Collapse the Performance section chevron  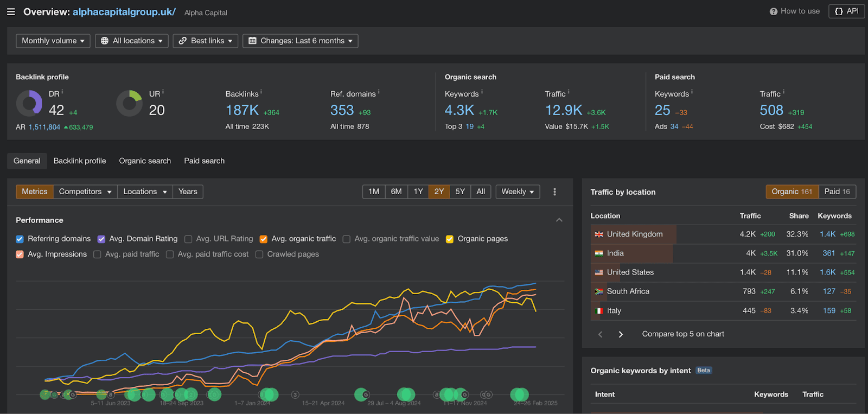pyautogui.click(x=559, y=220)
